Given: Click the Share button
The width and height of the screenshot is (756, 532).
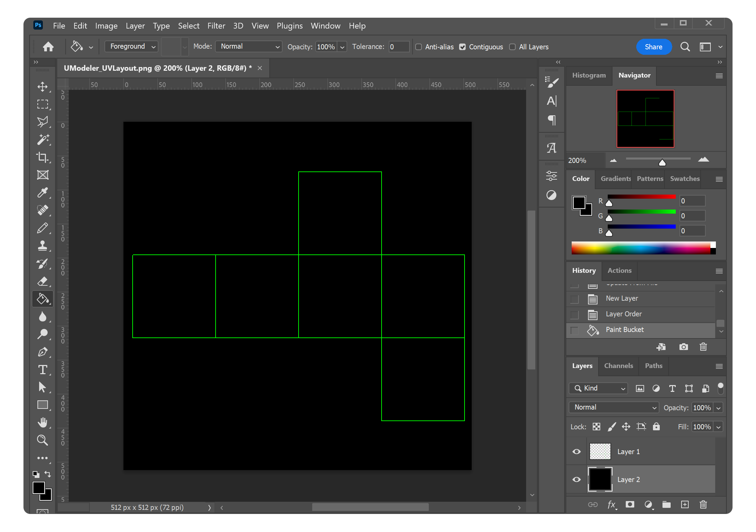Looking at the screenshot, I should click(x=654, y=47).
